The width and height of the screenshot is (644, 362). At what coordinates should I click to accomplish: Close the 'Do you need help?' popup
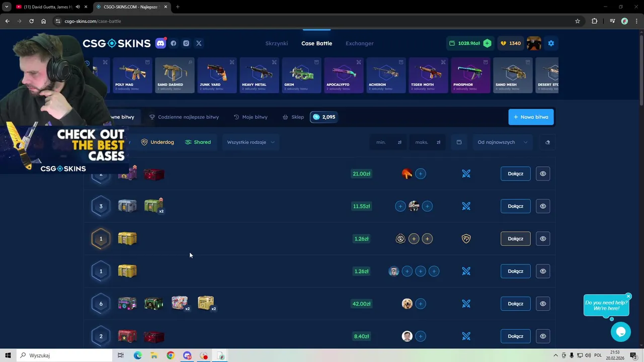tap(628, 296)
